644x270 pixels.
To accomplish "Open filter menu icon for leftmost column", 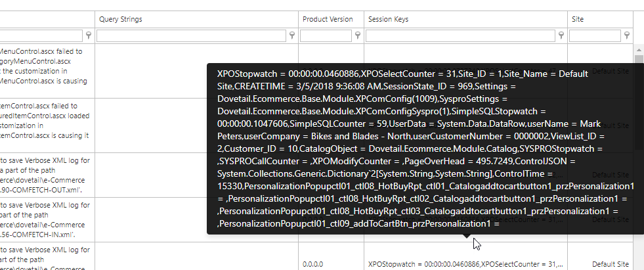I will coord(89,35).
